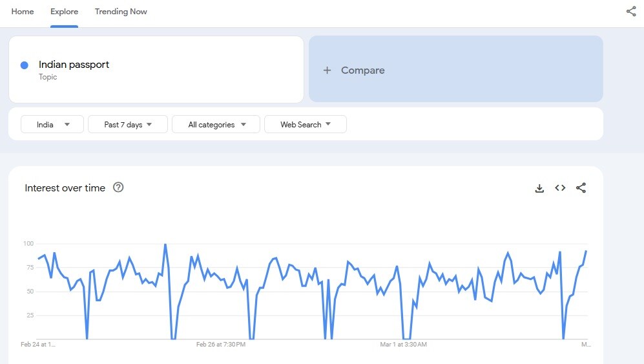Click the blue dot beside Indian passport
Screen dimensions: 644x364
tap(25, 65)
